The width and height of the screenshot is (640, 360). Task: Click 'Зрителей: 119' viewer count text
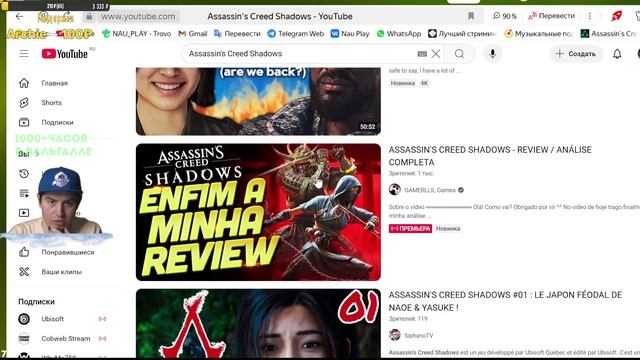pos(408,318)
